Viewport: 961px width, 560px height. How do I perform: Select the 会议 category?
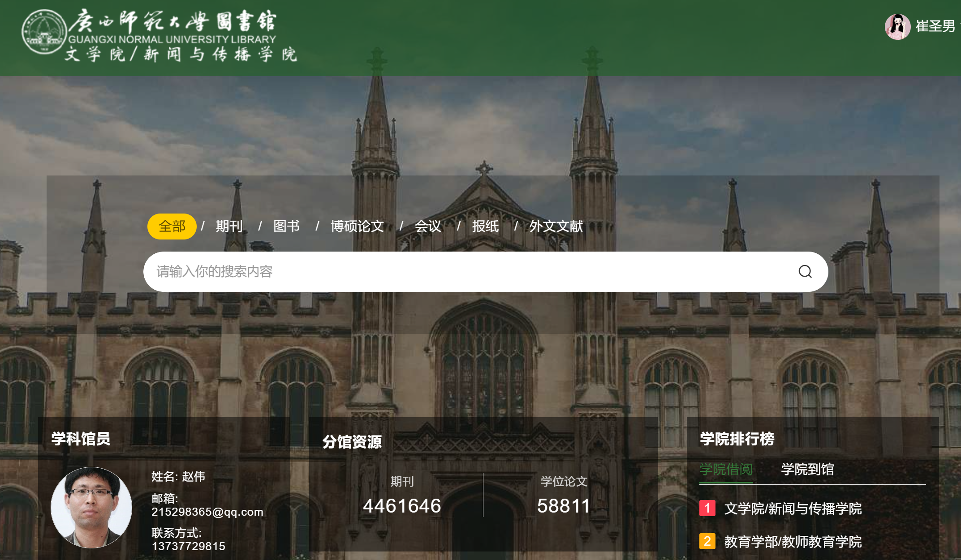point(428,227)
